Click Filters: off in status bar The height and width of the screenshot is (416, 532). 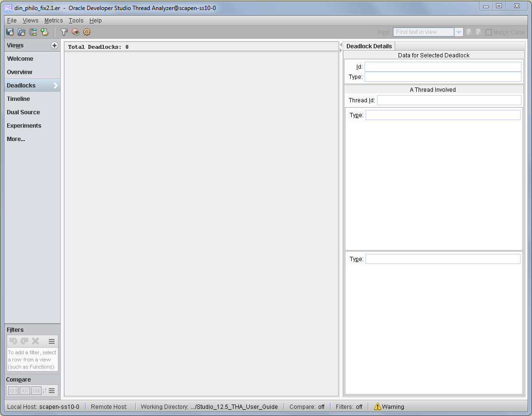click(349, 406)
